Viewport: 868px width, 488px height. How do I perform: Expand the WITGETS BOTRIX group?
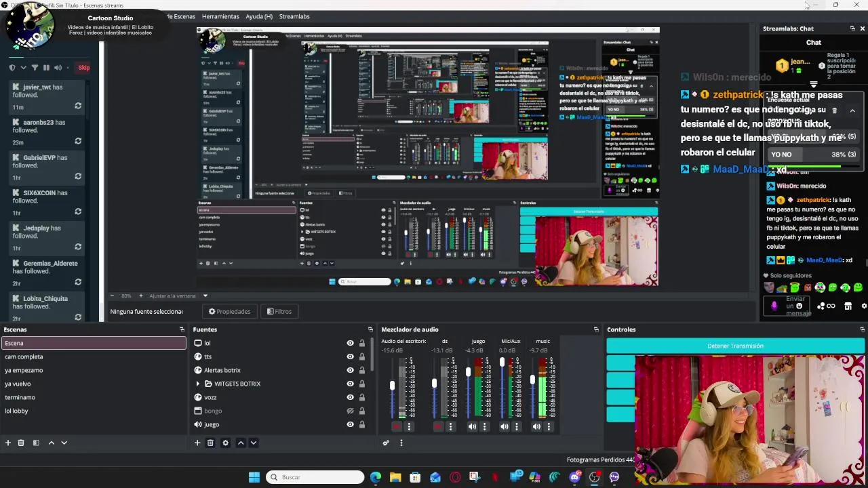[x=198, y=384]
